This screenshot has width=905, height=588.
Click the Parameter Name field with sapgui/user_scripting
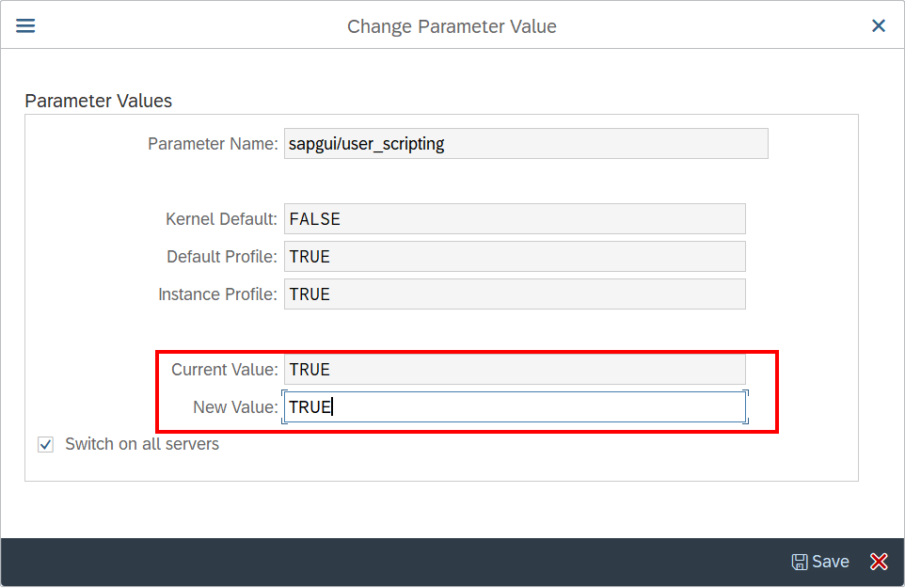[525, 144]
